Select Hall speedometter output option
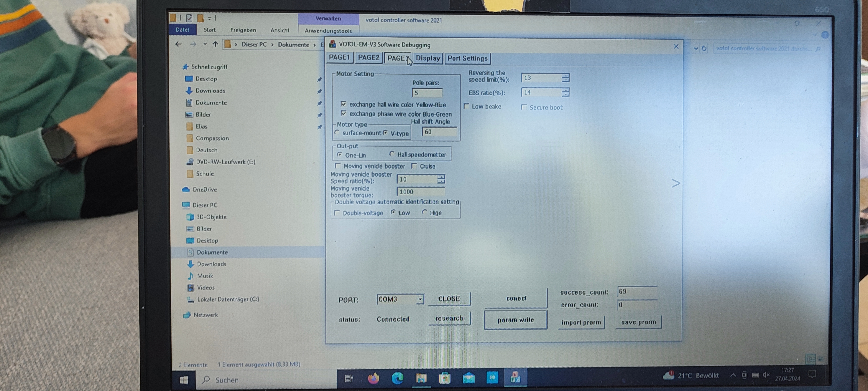The height and width of the screenshot is (391, 868). tap(392, 154)
